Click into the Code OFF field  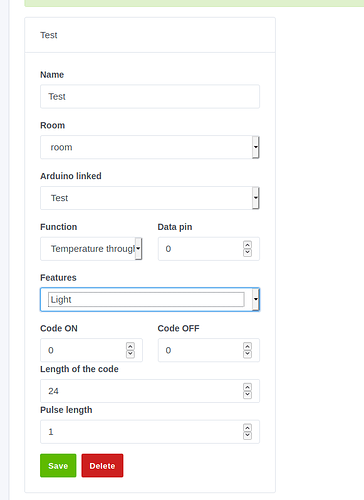click(209, 350)
